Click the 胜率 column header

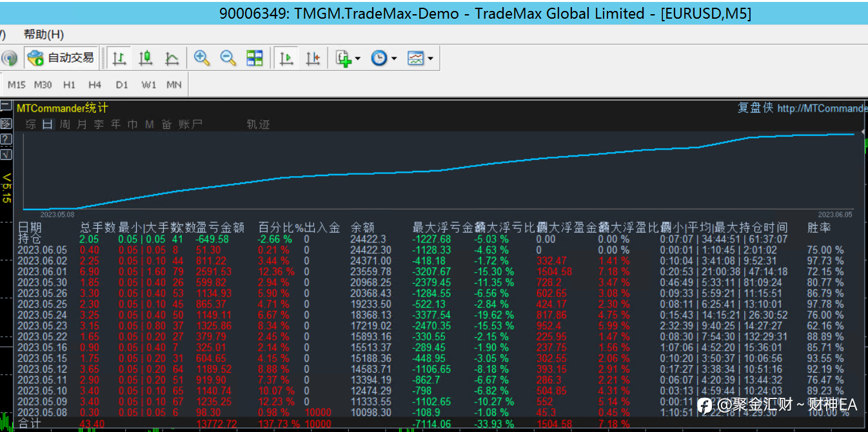point(819,228)
